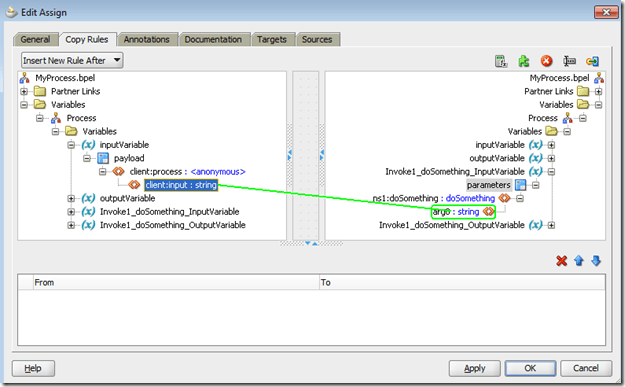Collapse Variables folder in left tree
The height and width of the screenshot is (387, 625).
pyautogui.click(x=24, y=105)
